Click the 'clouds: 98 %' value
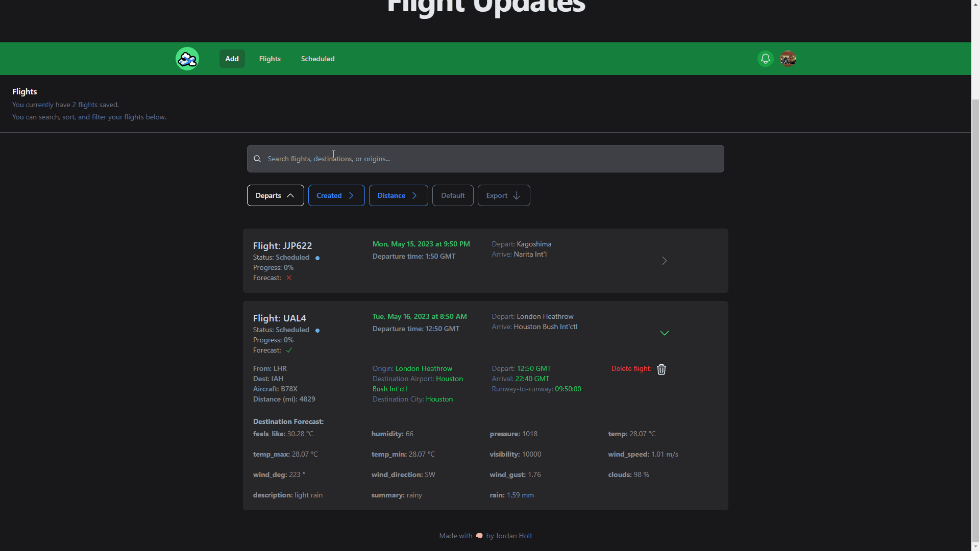Screen dimensions: 980x551 [628, 474]
